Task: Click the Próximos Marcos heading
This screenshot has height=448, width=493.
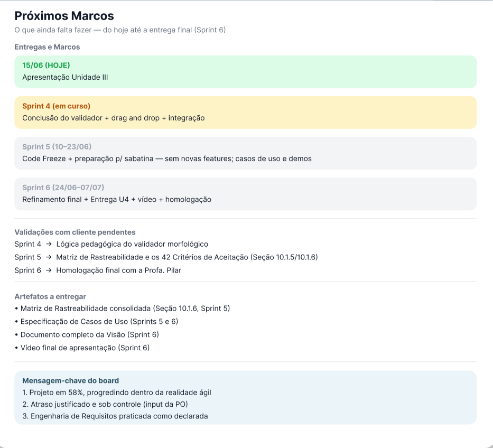Action: [64, 16]
